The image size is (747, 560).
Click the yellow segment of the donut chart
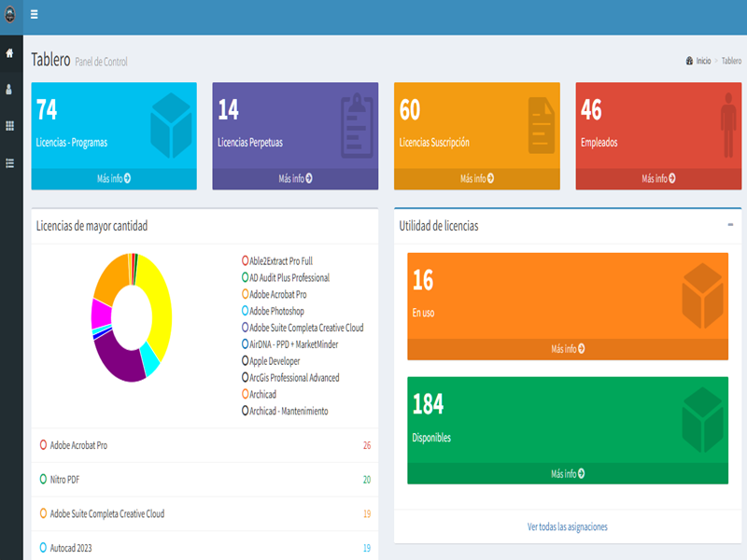point(161,308)
